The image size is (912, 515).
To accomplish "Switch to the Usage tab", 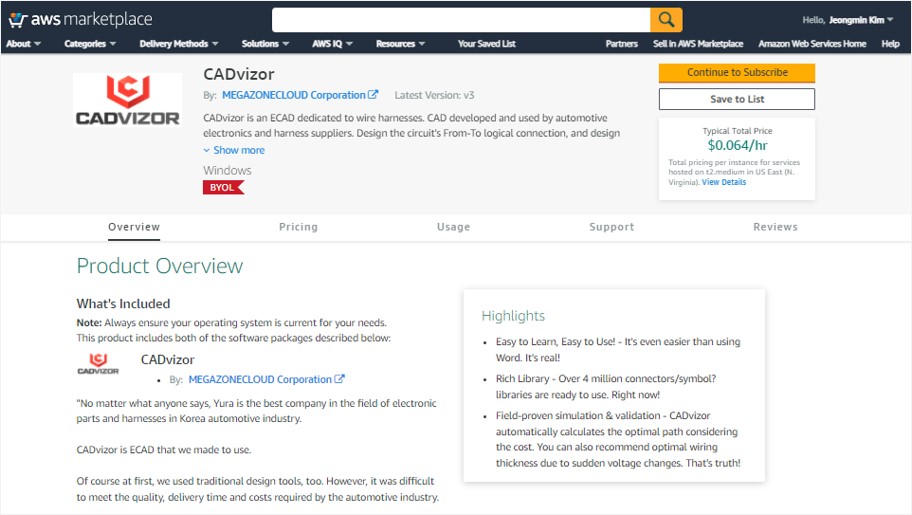I will click(x=454, y=227).
